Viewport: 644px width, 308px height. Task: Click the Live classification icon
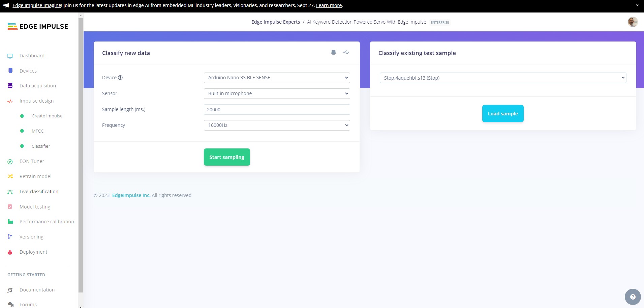(x=10, y=192)
